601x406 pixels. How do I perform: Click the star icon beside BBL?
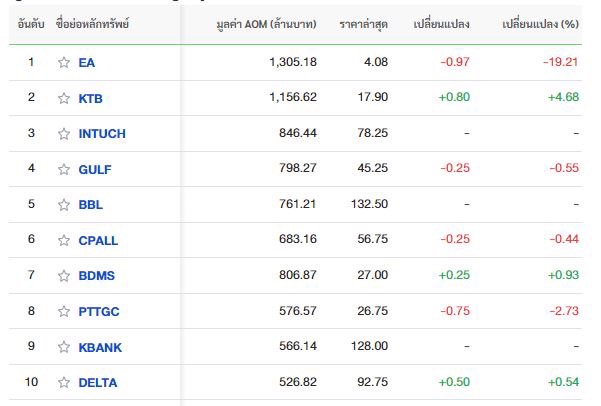tap(64, 205)
